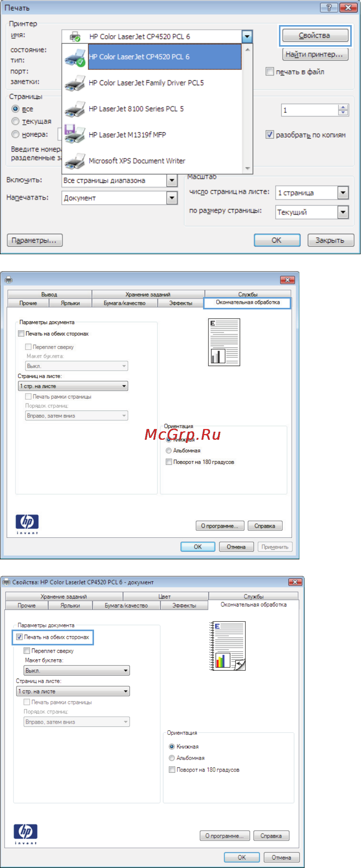Select Альбомная orientation in dialog with Вывод tab
The width and height of the screenshot is (361, 868).
(168, 451)
